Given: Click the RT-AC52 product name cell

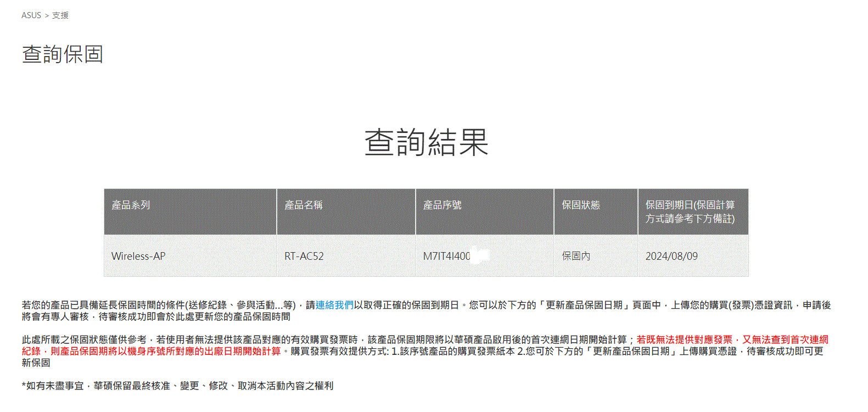Looking at the screenshot, I should pos(304,256).
